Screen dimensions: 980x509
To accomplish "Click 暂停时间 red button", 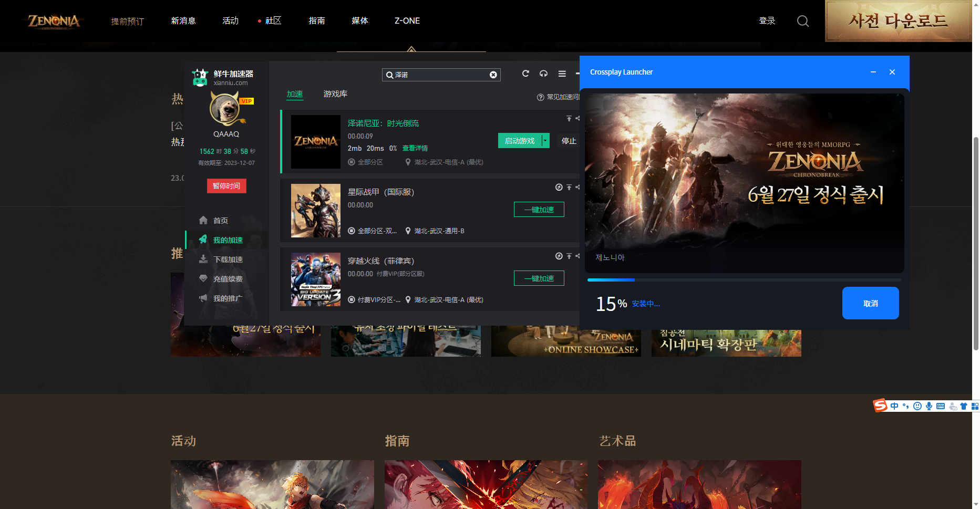I will pyautogui.click(x=226, y=186).
